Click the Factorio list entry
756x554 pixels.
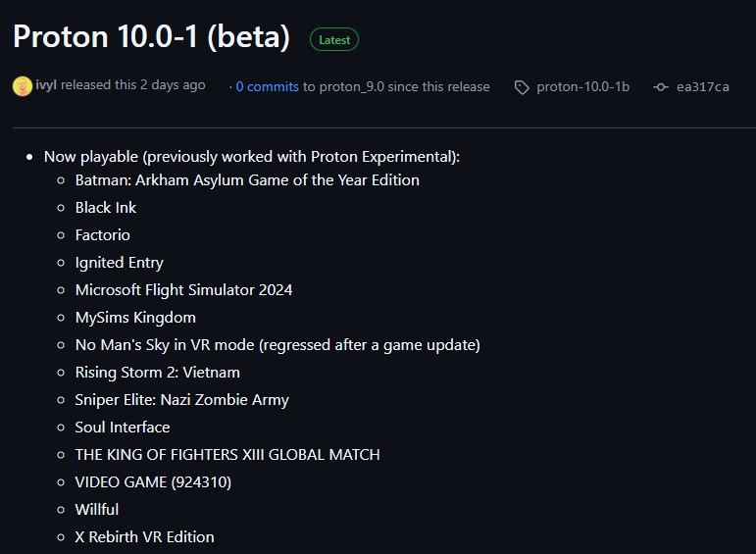(103, 235)
